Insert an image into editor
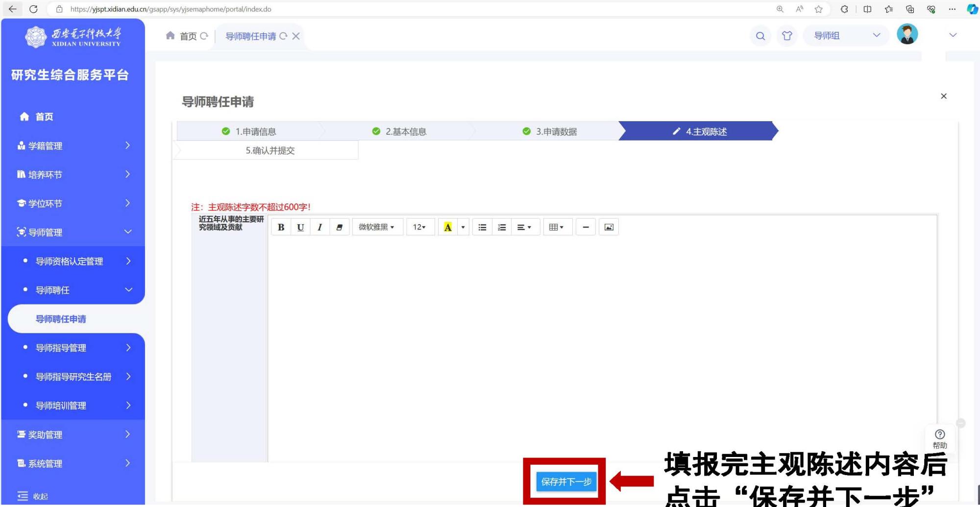 pyautogui.click(x=609, y=227)
